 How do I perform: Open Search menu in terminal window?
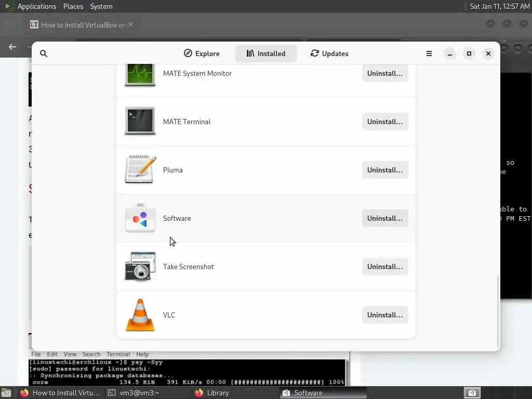point(91,354)
